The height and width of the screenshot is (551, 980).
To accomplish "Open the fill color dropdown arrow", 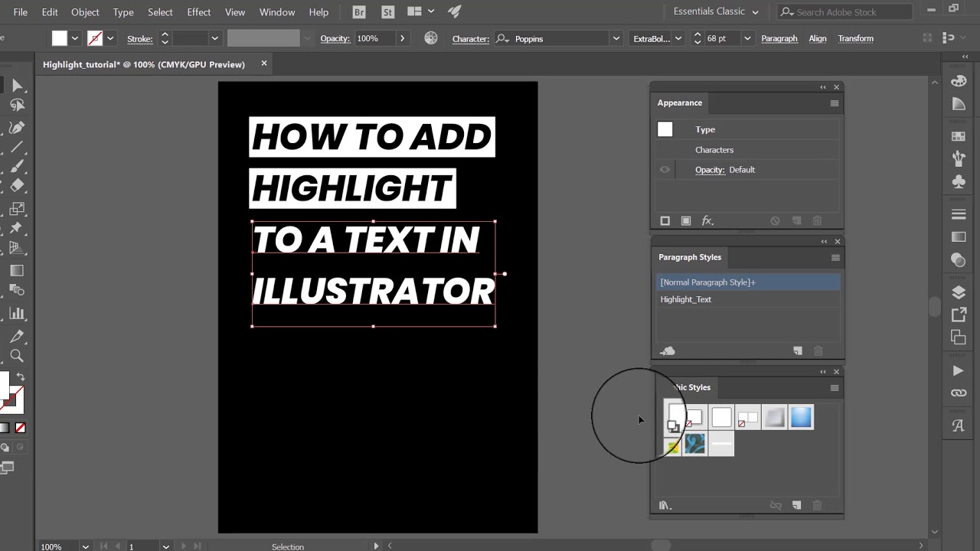I will [74, 38].
